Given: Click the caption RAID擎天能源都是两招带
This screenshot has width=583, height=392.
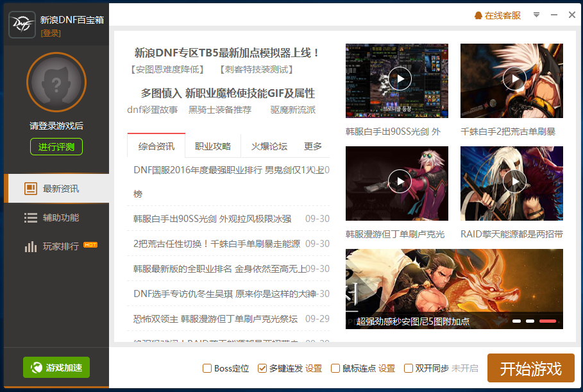Looking at the screenshot, I should pos(512,234).
